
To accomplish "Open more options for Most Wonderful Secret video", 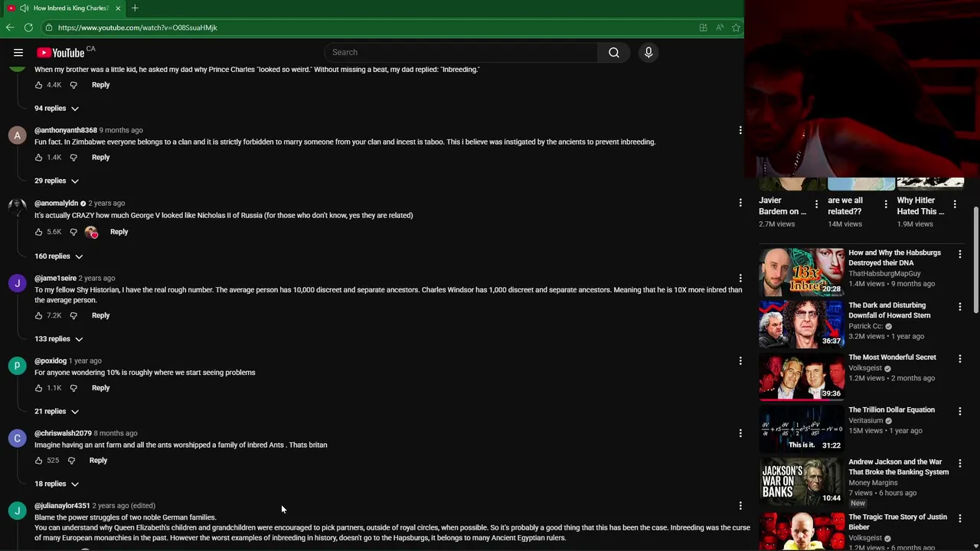I will pos(960,359).
